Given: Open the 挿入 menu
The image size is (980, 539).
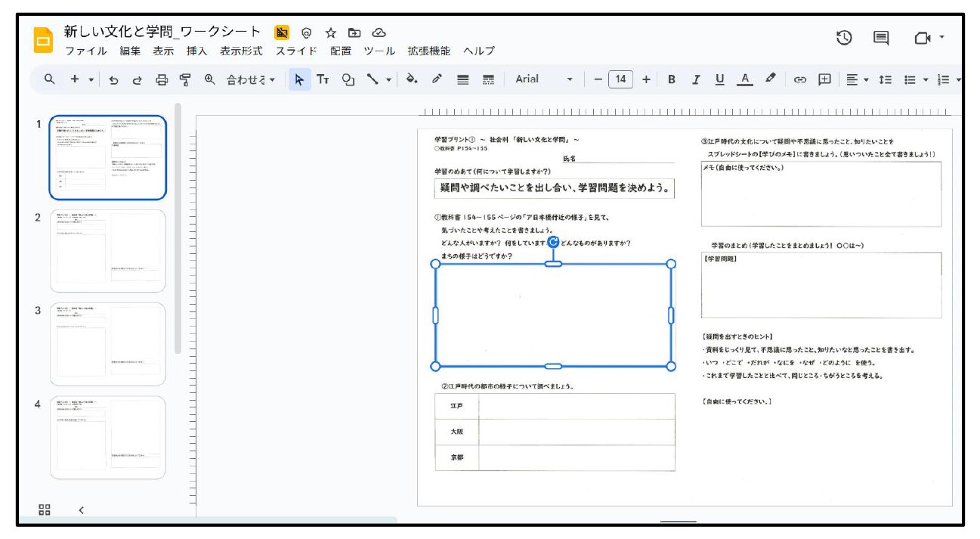Looking at the screenshot, I should point(196,51).
